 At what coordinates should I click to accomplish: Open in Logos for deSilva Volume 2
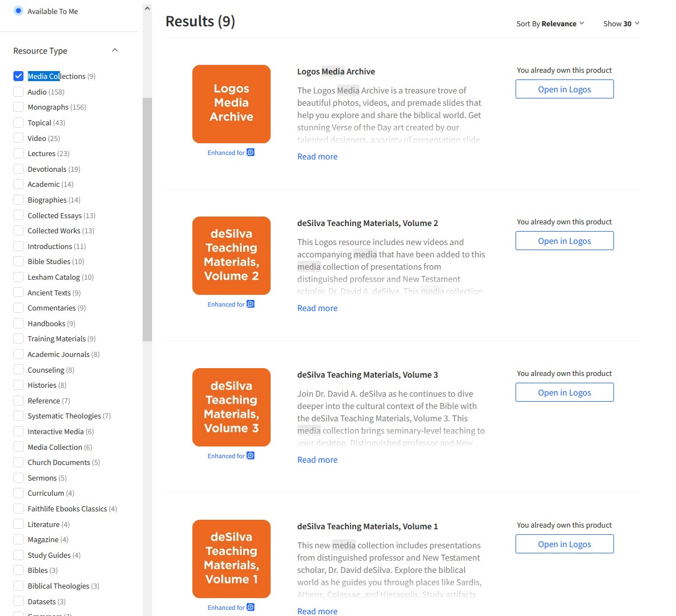point(564,241)
